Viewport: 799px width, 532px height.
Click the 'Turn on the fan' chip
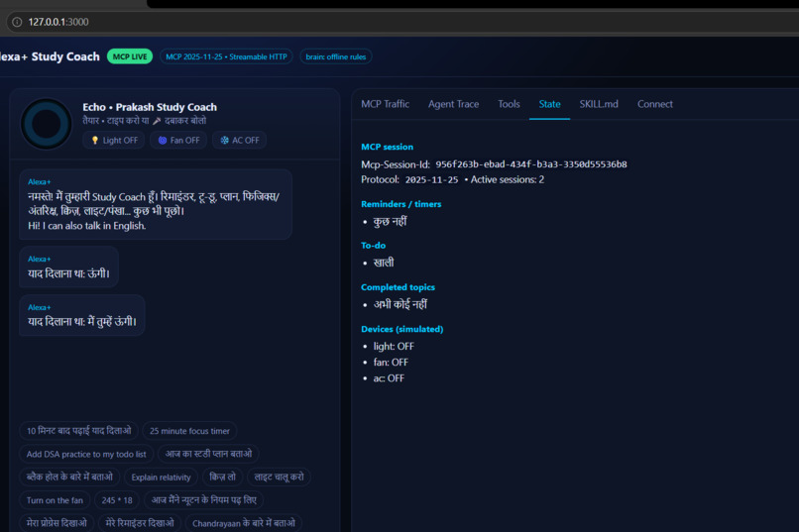[55, 500]
